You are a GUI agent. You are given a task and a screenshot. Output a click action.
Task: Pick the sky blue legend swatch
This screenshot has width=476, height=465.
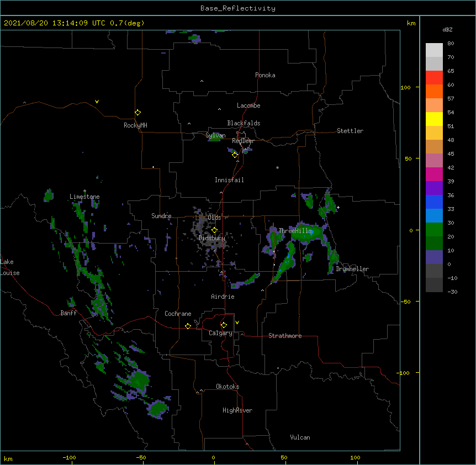tap(434, 215)
